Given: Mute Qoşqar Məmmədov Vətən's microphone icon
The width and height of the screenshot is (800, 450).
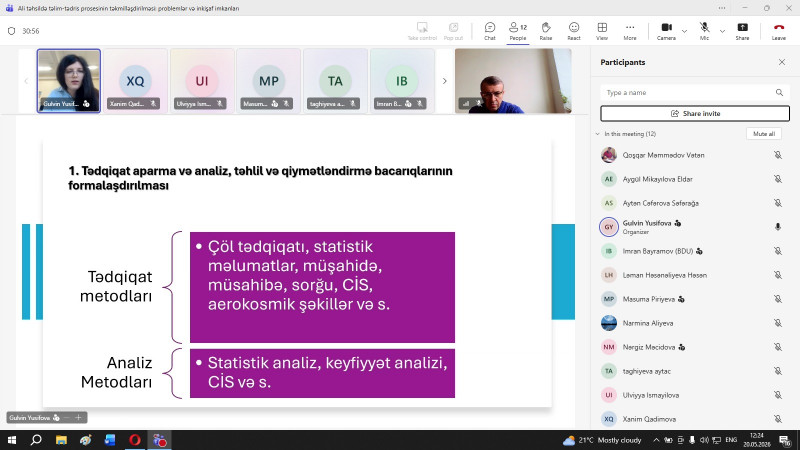Looking at the screenshot, I should [x=778, y=155].
